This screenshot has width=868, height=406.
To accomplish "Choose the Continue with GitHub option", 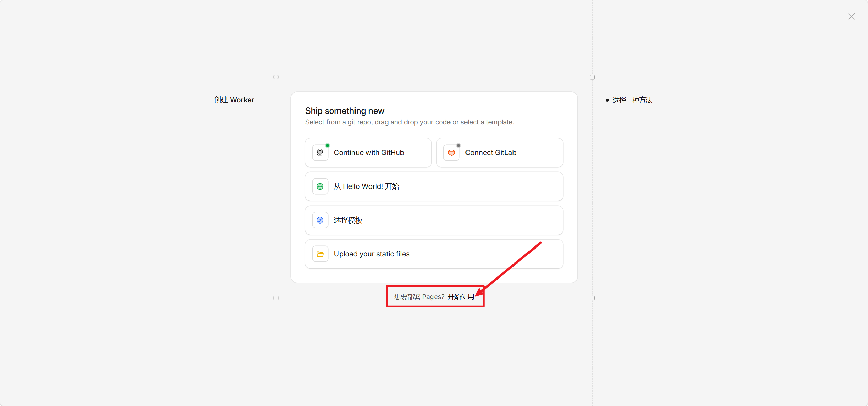I will [x=369, y=153].
